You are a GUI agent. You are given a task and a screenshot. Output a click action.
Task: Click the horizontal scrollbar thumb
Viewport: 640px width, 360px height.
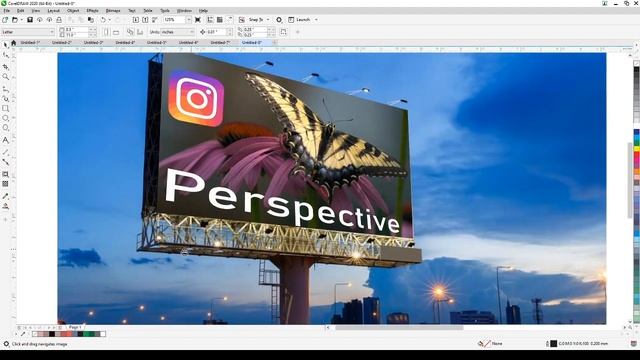point(399,327)
